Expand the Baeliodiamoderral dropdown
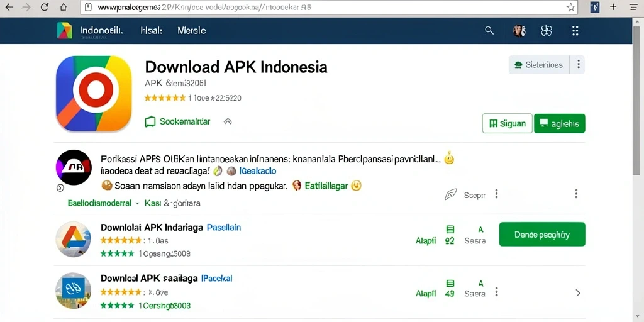The height and width of the screenshot is (322, 644). 103,203
